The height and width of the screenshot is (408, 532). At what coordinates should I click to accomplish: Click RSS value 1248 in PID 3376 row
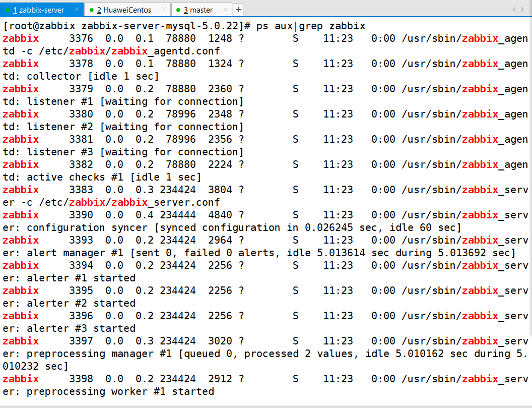click(220, 38)
